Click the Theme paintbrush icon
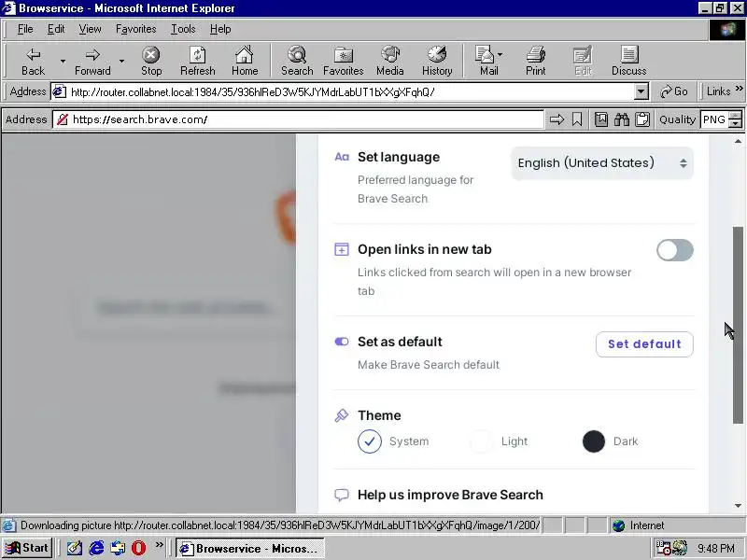Viewport: 747px width, 560px height. pyautogui.click(x=342, y=415)
